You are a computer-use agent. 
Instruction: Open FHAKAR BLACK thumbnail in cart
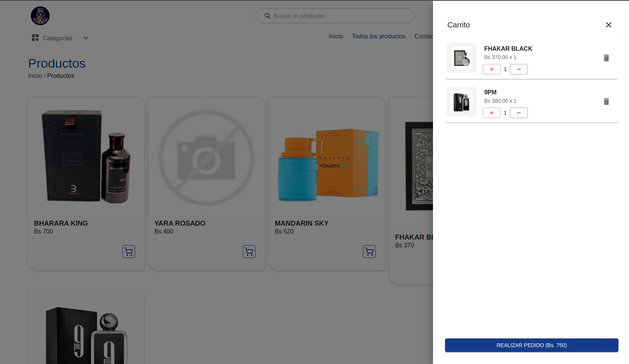[x=462, y=58]
